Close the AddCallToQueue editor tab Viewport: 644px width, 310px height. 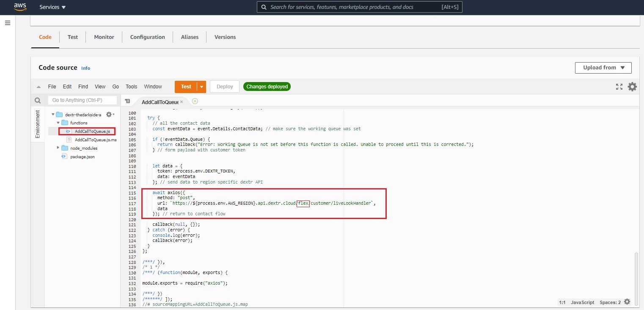tap(182, 102)
